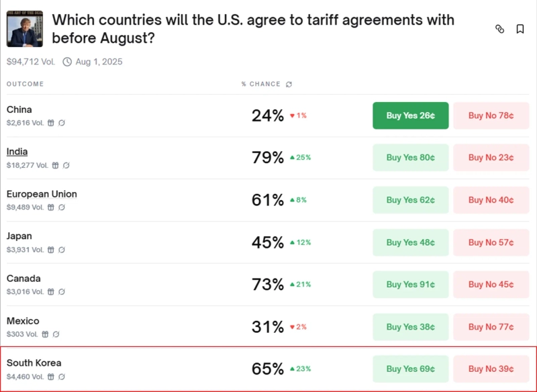Open the India outcome link

click(x=17, y=152)
